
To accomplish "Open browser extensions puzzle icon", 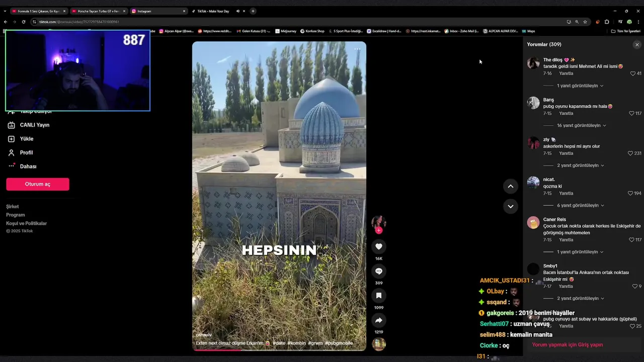I will (607, 22).
